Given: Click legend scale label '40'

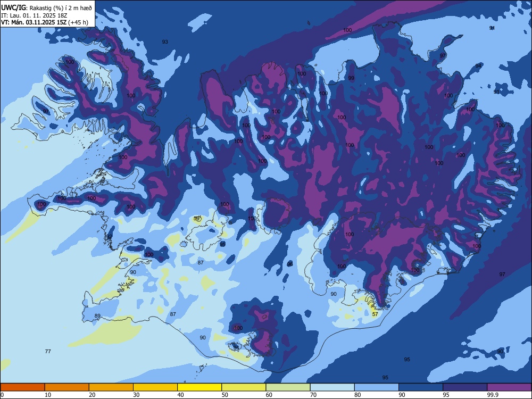Looking at the screenshot, I should (181, 395).
